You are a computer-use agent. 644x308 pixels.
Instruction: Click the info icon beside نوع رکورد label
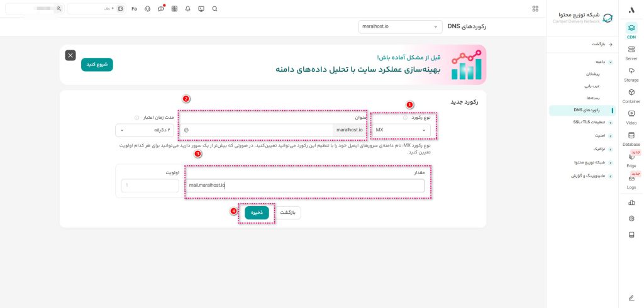(405, 118)
